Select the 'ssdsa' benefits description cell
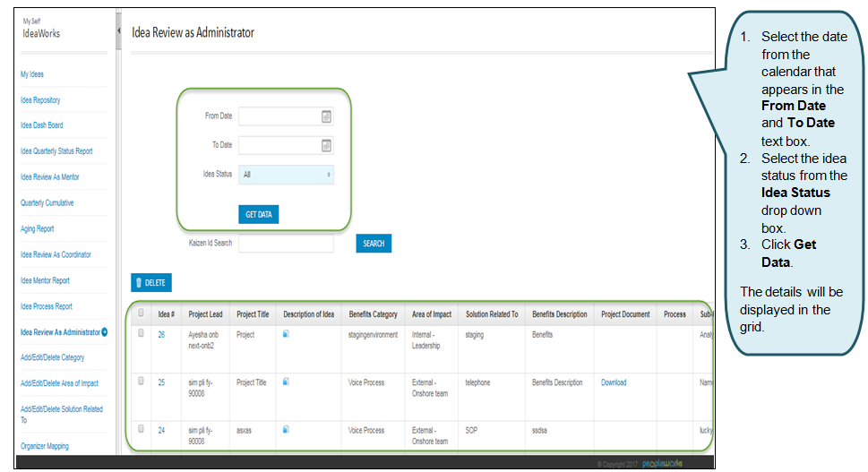This screenshot has height=472, width=868. [540, 430]
